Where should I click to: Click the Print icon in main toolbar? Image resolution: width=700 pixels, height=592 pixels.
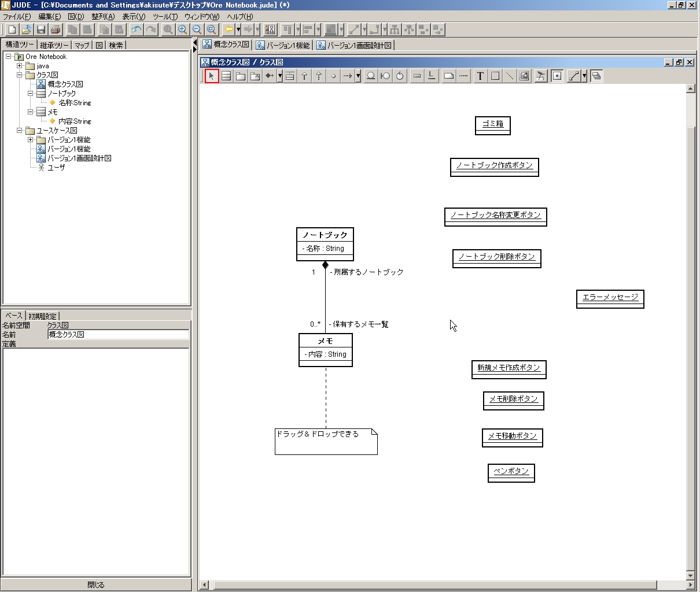pos(56,29)
